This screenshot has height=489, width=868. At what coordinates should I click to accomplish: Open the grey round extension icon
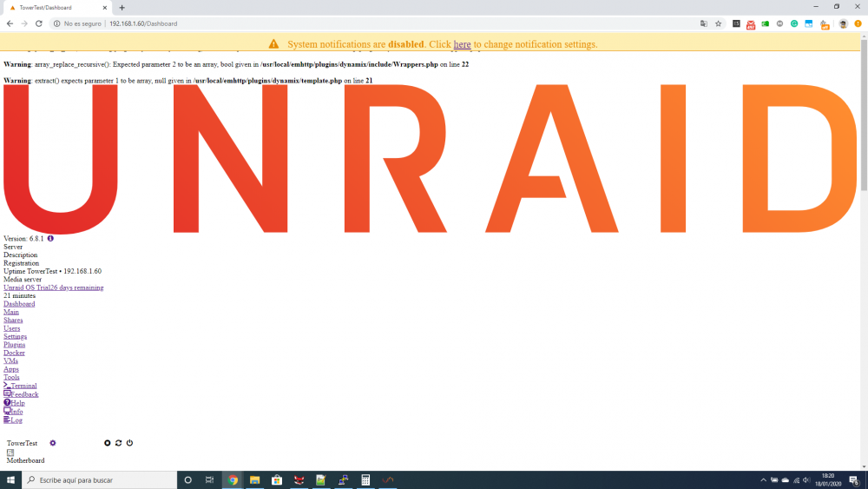(779, 23)
